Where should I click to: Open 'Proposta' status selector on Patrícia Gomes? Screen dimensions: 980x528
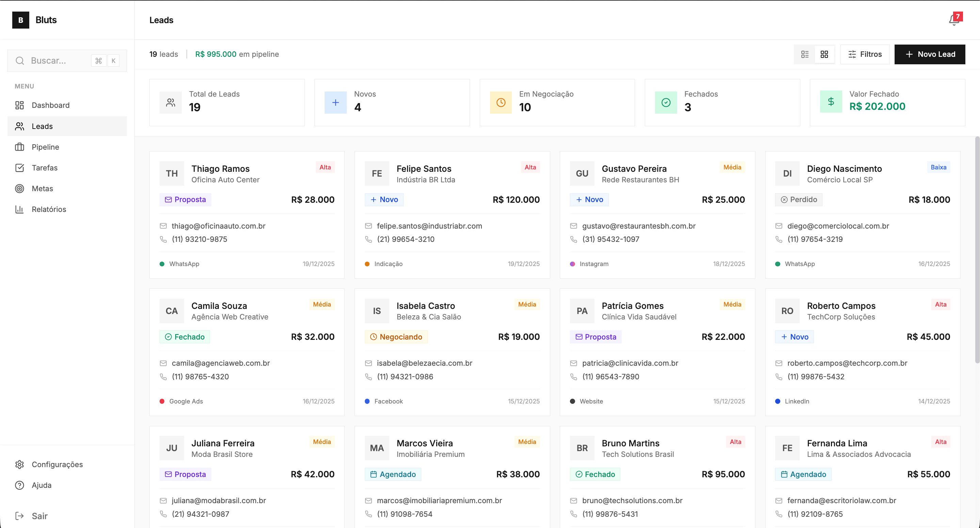596,337
